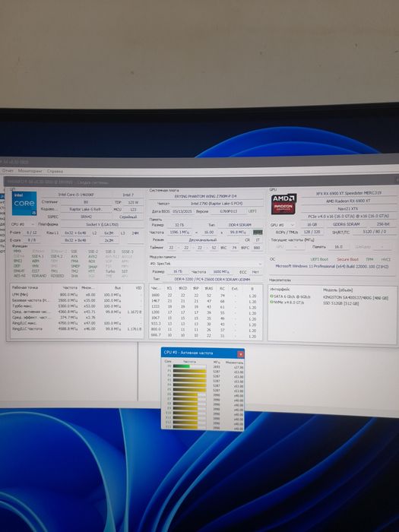
Task: Click the Двухканальный memory mode field
Action: coord(203,239)
